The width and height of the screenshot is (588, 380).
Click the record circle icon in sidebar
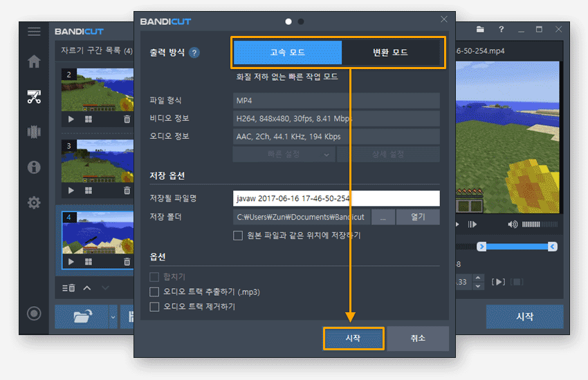(x=34, y=314)
